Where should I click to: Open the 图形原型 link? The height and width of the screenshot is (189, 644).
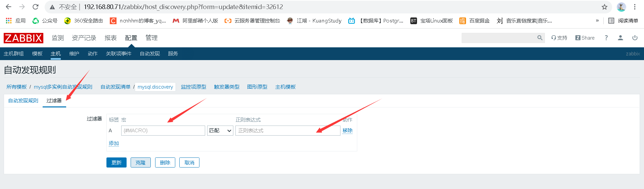257,87
